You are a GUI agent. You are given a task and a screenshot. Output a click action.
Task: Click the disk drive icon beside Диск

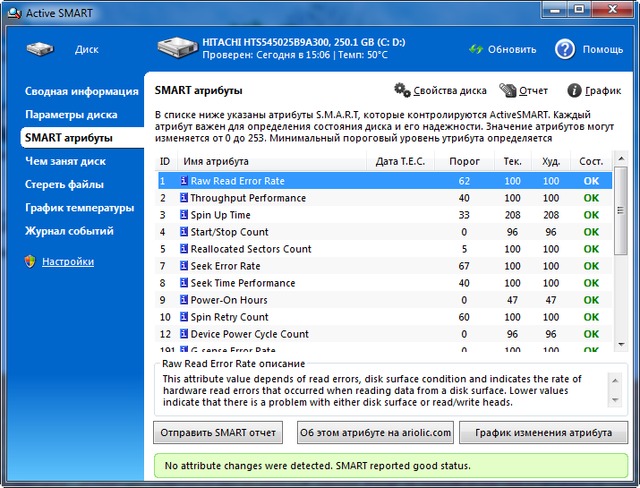pos(41,49)
